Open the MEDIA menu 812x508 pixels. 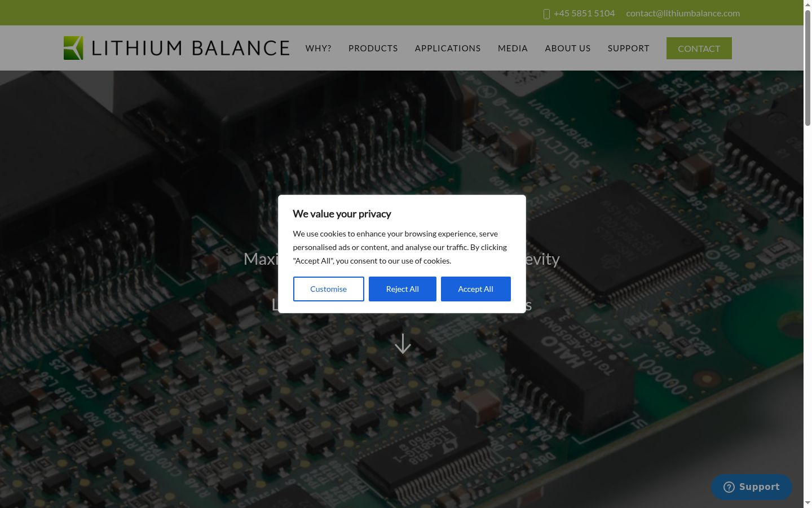click(x=513, y=48)
